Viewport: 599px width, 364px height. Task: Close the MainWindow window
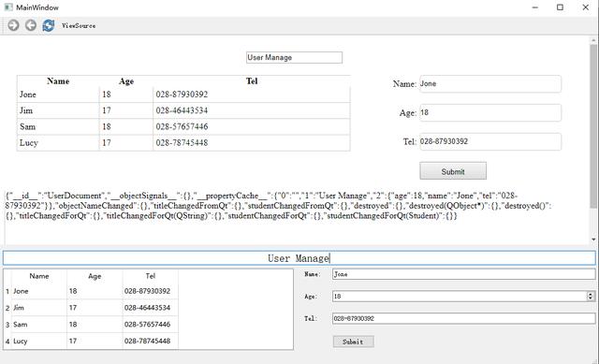coord(585,7)
